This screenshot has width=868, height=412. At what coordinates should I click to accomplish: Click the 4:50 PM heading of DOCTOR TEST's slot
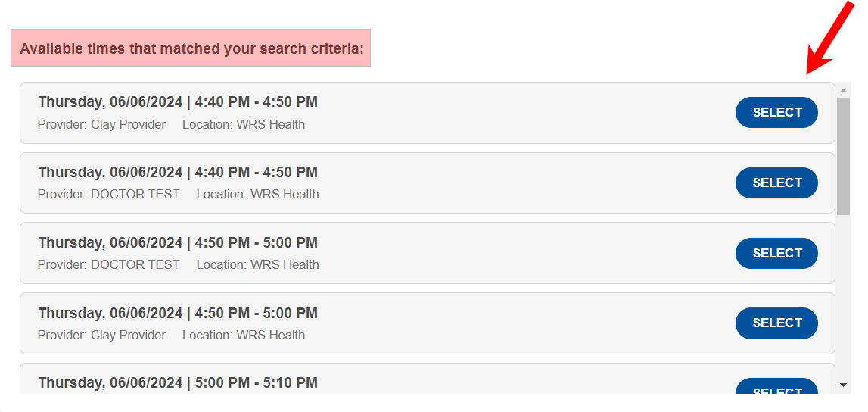[178, 243]
